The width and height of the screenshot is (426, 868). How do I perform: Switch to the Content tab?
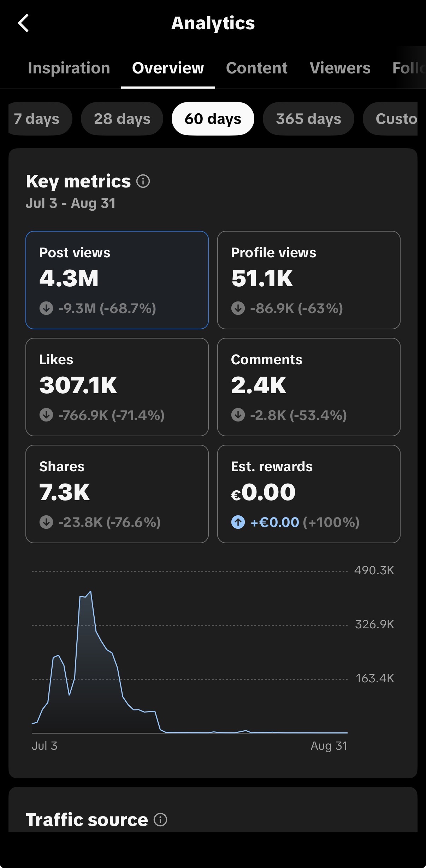257,68
